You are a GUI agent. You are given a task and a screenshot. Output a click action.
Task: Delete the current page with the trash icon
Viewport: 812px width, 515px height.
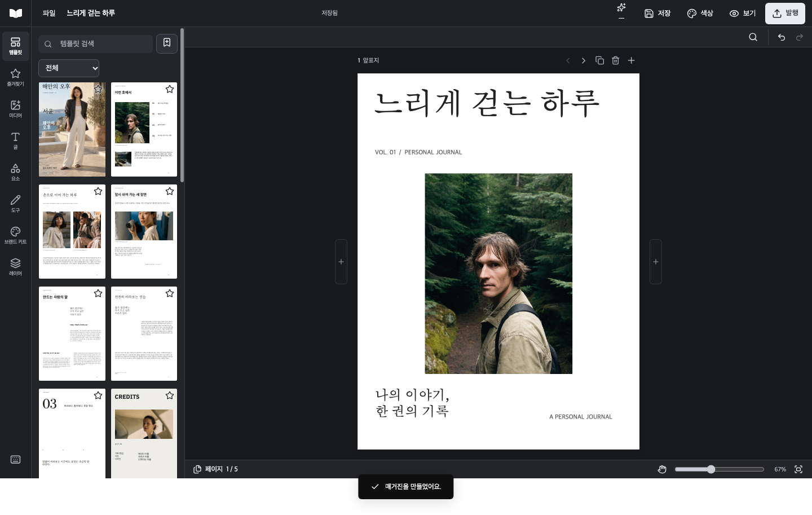[x=615, y=60]
